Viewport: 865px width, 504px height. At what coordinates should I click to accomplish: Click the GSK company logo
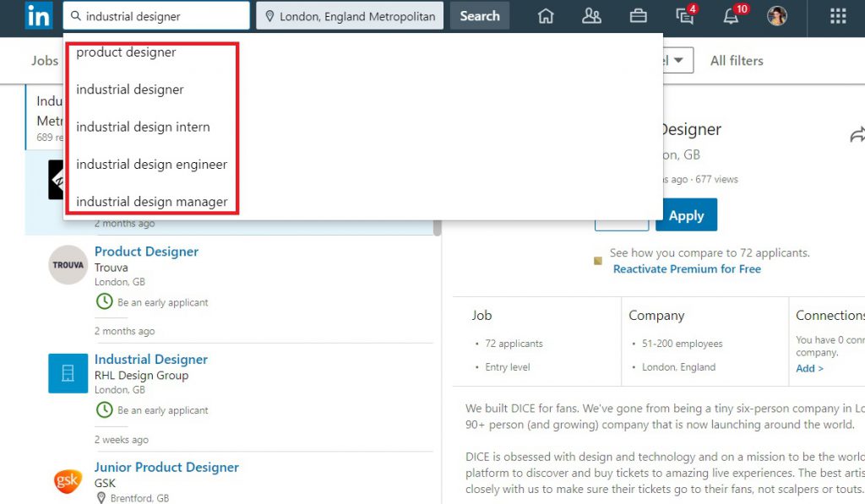click(x=68, y=481)
